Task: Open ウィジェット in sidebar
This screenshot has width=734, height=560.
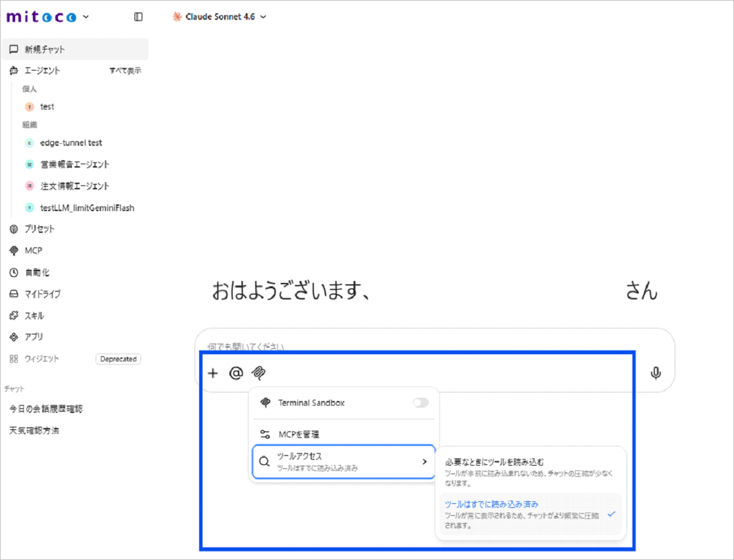Action: pyautogui.click(x=42, y=359)
